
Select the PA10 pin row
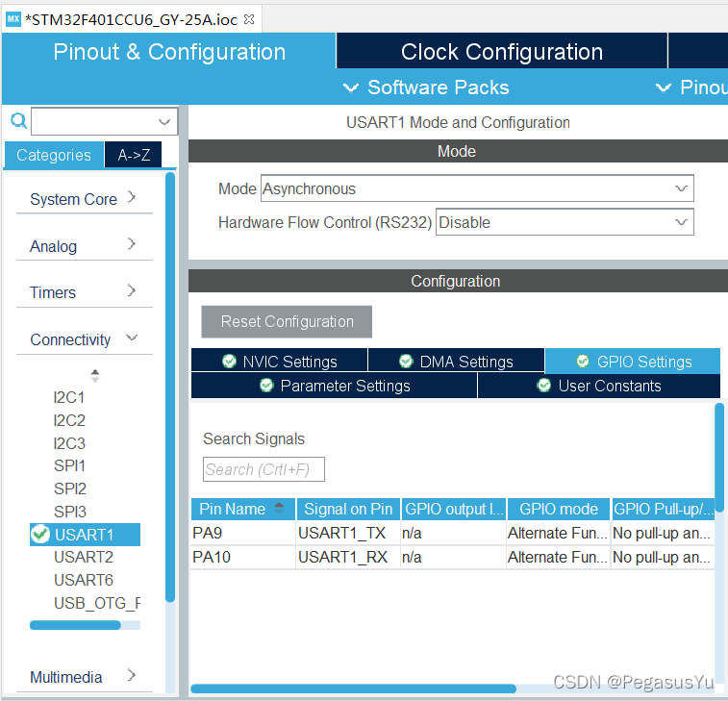coord(453,557)
